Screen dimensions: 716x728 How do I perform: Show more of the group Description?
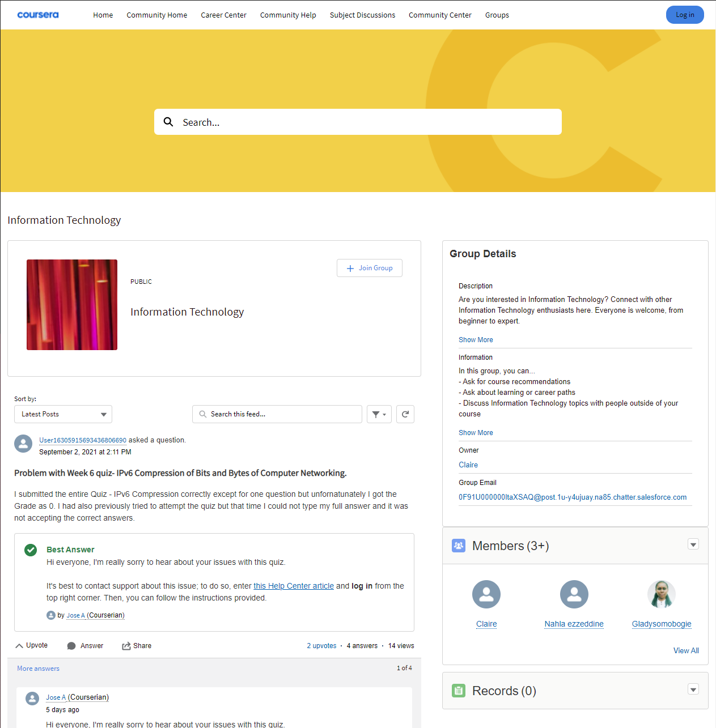[476, 340]
